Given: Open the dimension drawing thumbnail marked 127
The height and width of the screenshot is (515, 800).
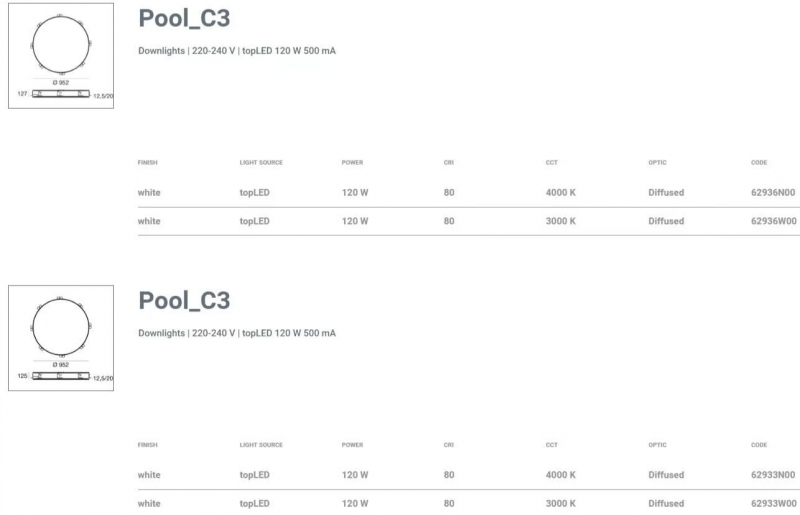Looking at the screenshot, I should 61,56.
